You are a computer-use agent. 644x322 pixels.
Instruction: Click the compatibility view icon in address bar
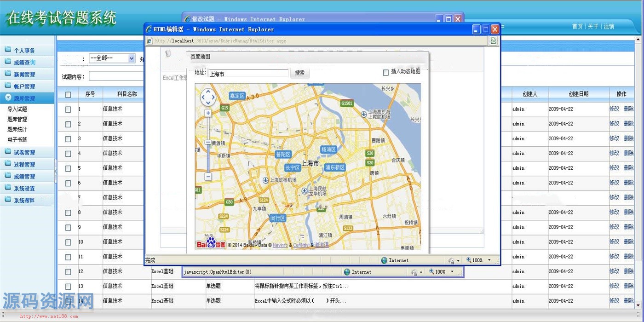coord(493,41)
